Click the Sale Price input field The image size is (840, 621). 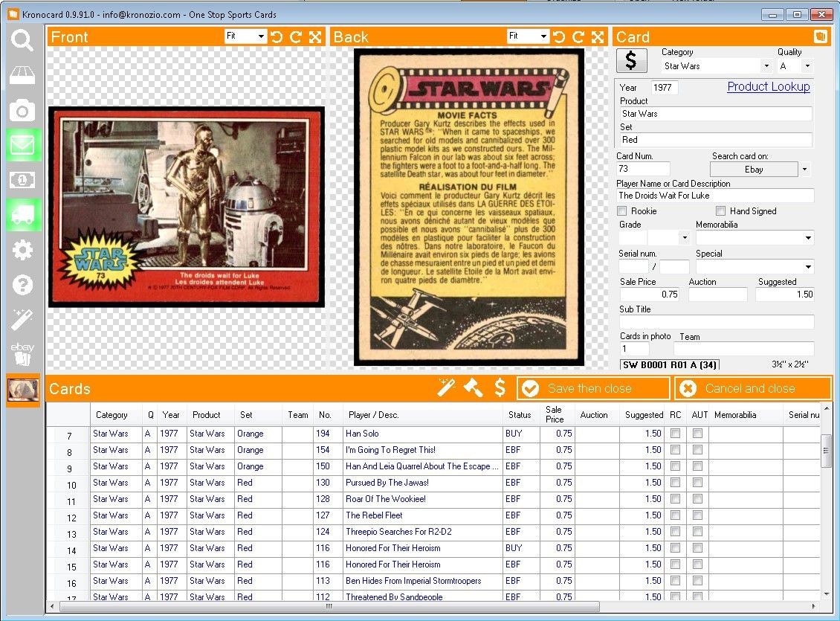pyautogui.click(x=649, y=295)
